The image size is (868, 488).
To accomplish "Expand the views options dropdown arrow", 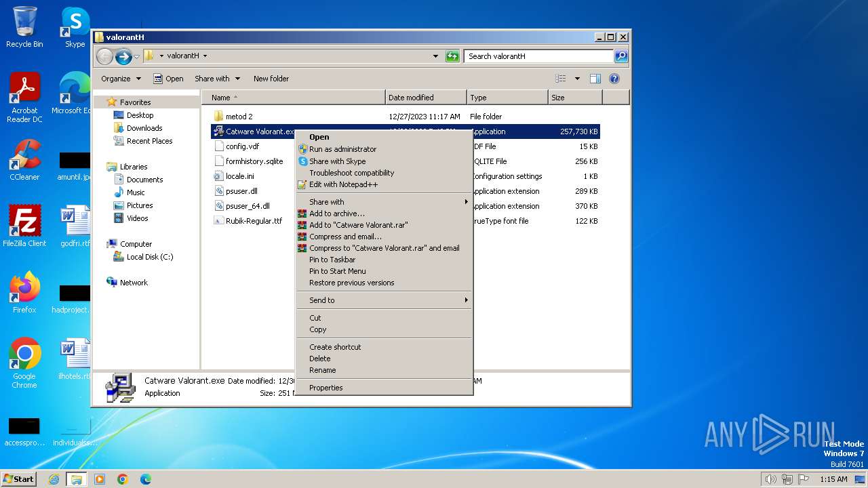I will (577, 79).
